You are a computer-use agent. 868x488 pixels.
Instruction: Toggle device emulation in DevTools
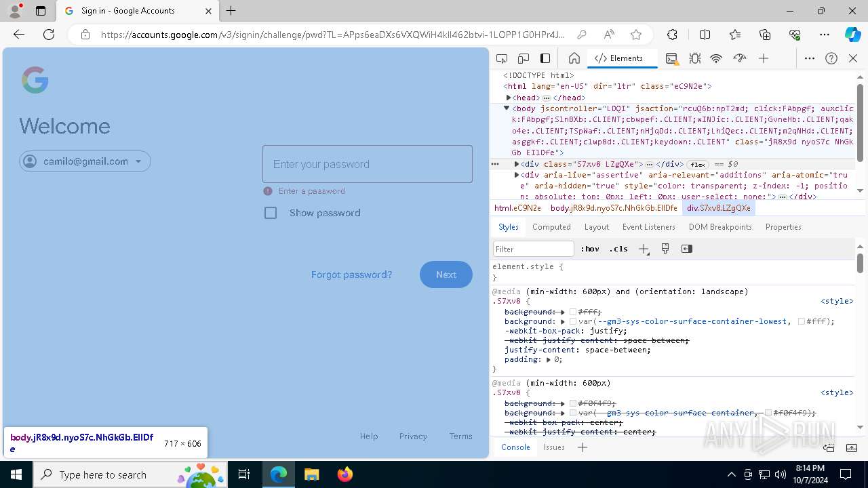[x=524, y=59]
